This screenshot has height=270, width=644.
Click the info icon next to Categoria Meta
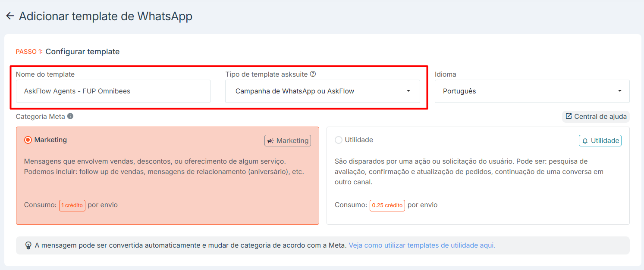tap(70, 116)
